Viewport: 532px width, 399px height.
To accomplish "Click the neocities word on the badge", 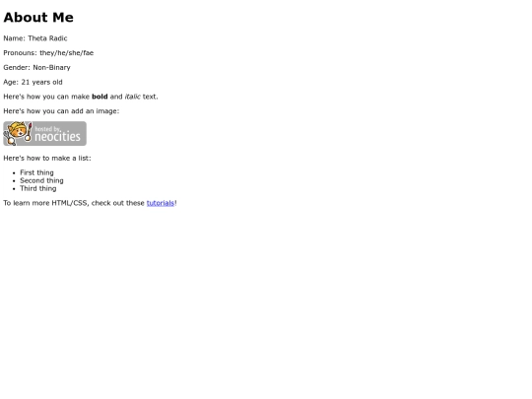I will point(58,137).
